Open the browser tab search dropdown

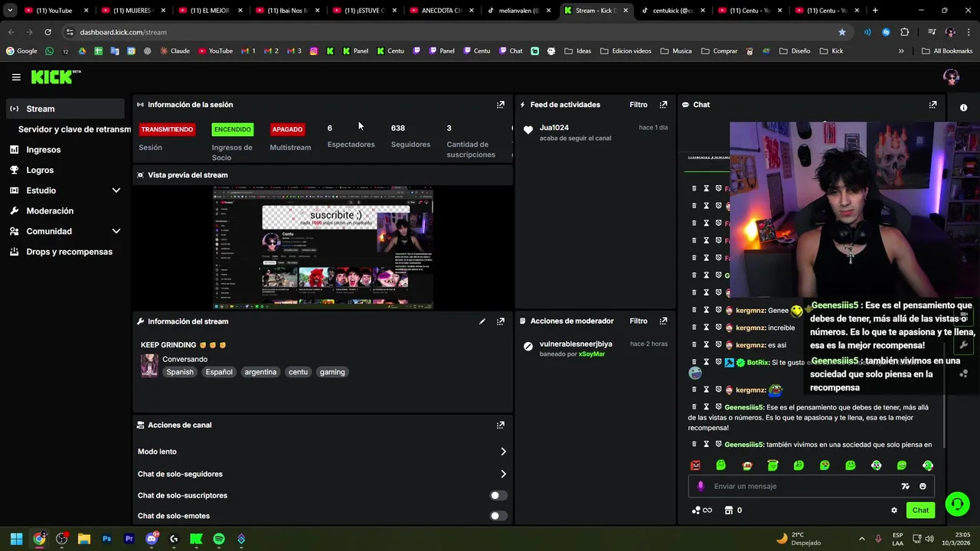10,11
